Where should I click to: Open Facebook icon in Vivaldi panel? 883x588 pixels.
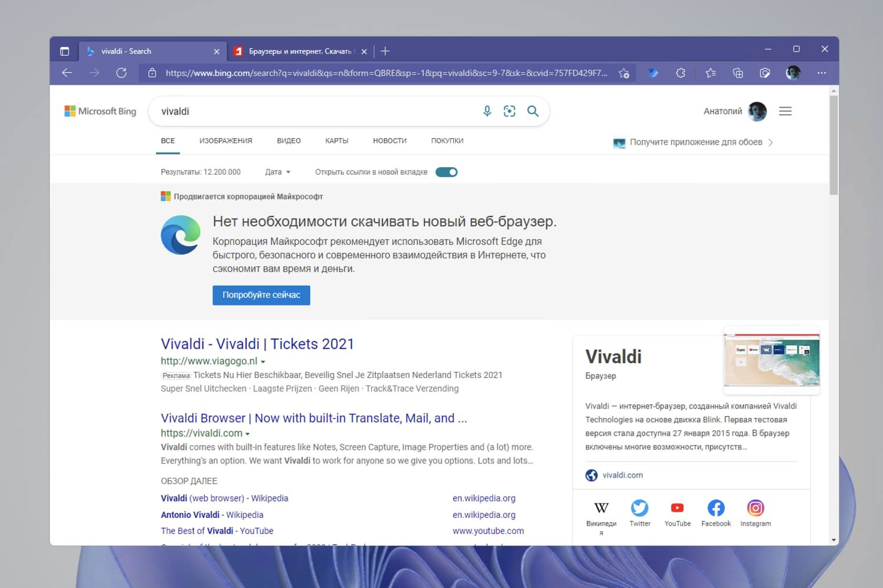[716, 508]
